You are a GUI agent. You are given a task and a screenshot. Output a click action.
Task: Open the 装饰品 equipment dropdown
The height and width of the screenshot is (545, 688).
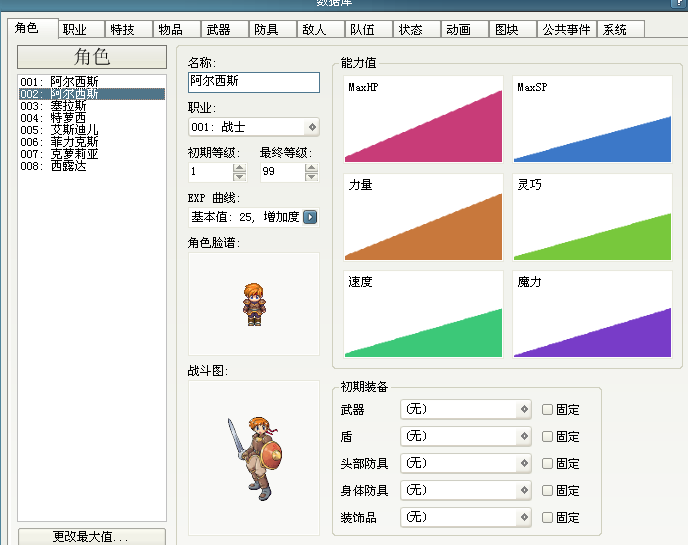point(466,517)
